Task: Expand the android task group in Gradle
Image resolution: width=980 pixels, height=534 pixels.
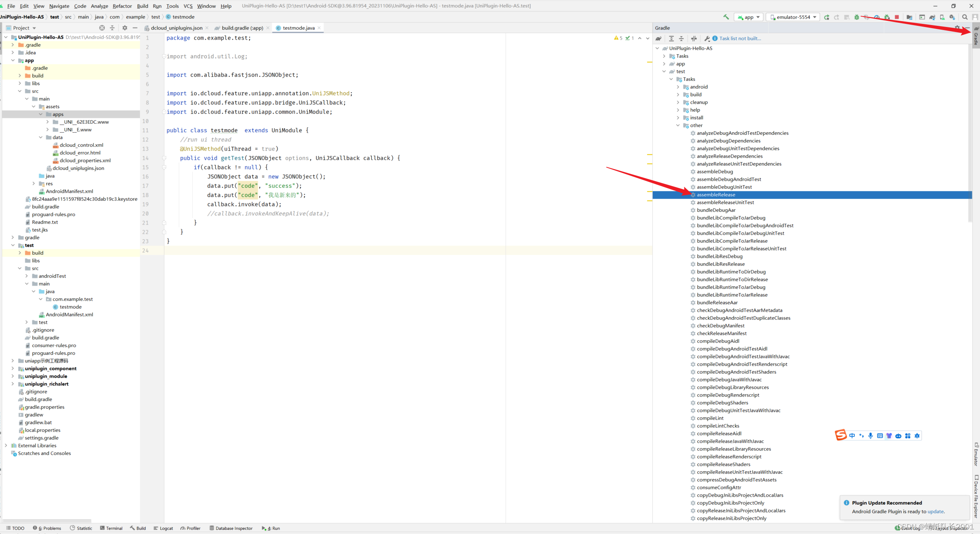Action: tap(678, 87)
